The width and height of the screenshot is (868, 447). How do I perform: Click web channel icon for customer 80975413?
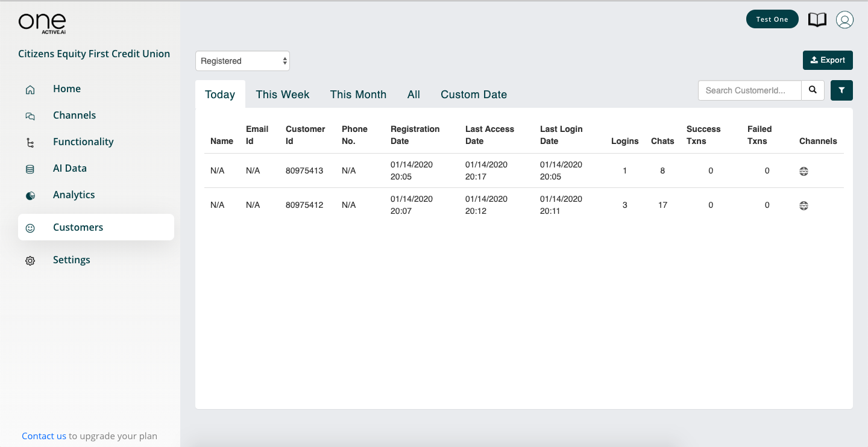[804, 171]
